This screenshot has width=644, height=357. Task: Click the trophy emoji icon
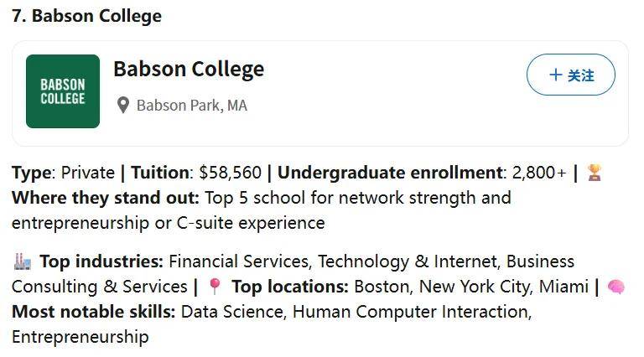(594, 173)
